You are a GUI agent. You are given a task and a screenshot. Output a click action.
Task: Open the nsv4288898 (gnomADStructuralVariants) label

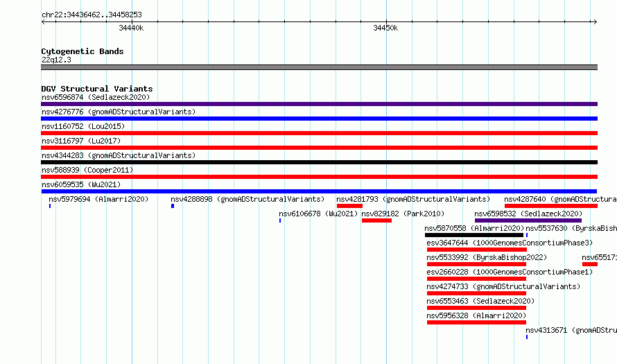(247, 199)
